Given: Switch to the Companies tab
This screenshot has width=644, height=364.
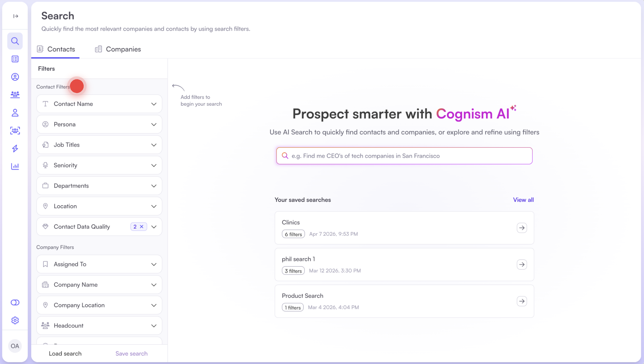Looking at the screenshot, I should tap(118, 49).
